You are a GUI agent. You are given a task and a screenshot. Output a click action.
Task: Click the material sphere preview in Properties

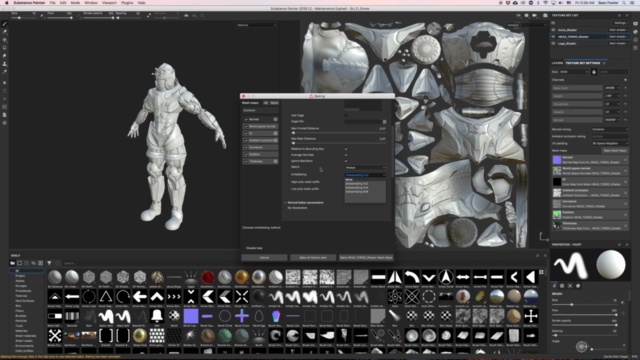tap(611, 264)
